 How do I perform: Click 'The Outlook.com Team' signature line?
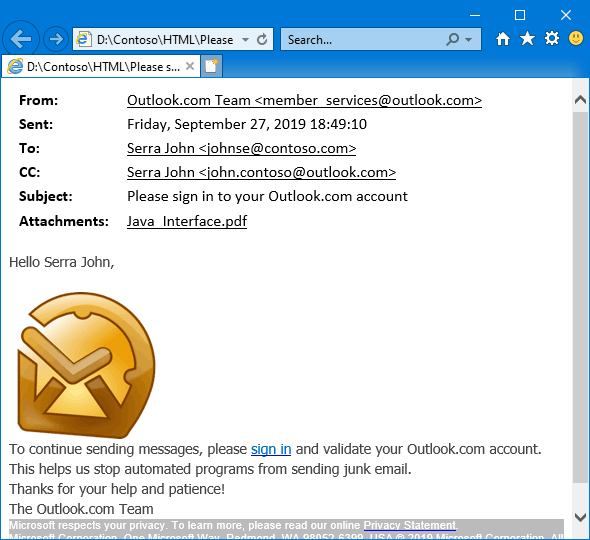[x=81, y=509]
